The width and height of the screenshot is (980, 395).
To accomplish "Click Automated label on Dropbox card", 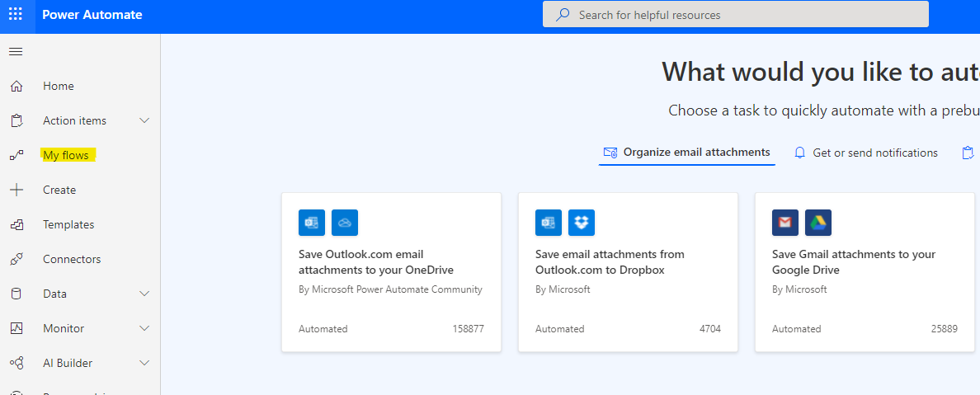I will [x=560, y=329].
